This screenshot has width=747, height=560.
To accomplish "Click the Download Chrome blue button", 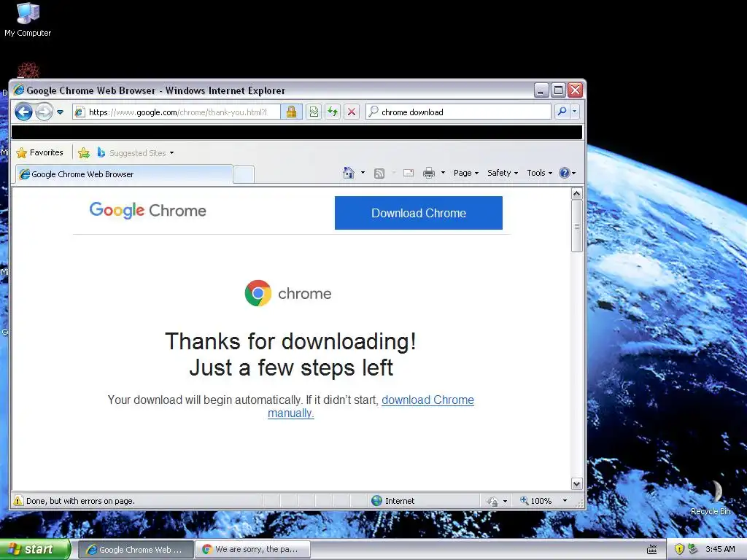I will pos(418,213).
